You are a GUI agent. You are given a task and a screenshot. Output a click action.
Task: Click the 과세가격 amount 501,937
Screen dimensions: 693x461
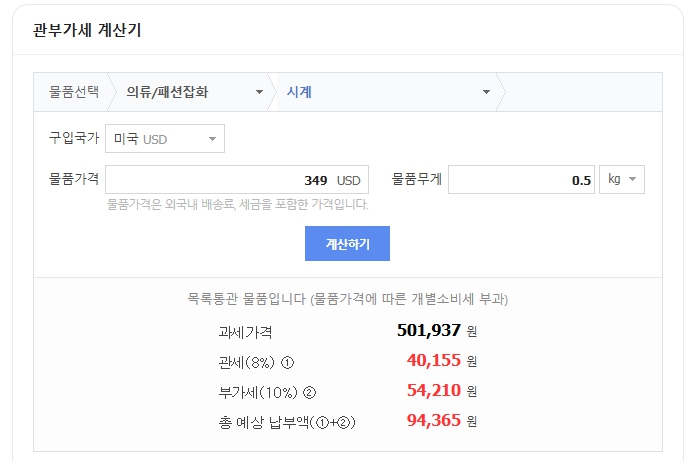(428, 331)
